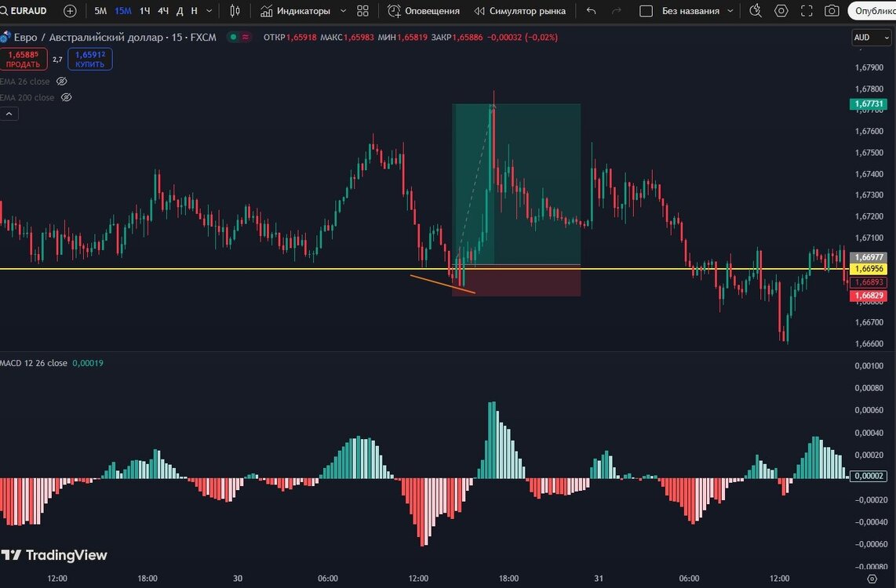Click the green take-profit label 1,67731

point(869,104)
